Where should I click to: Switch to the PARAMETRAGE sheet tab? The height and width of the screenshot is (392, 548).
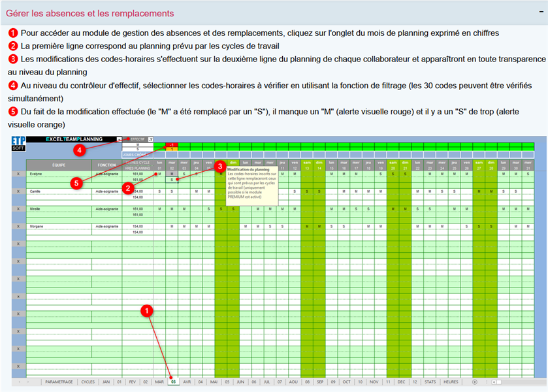[59, 382]
